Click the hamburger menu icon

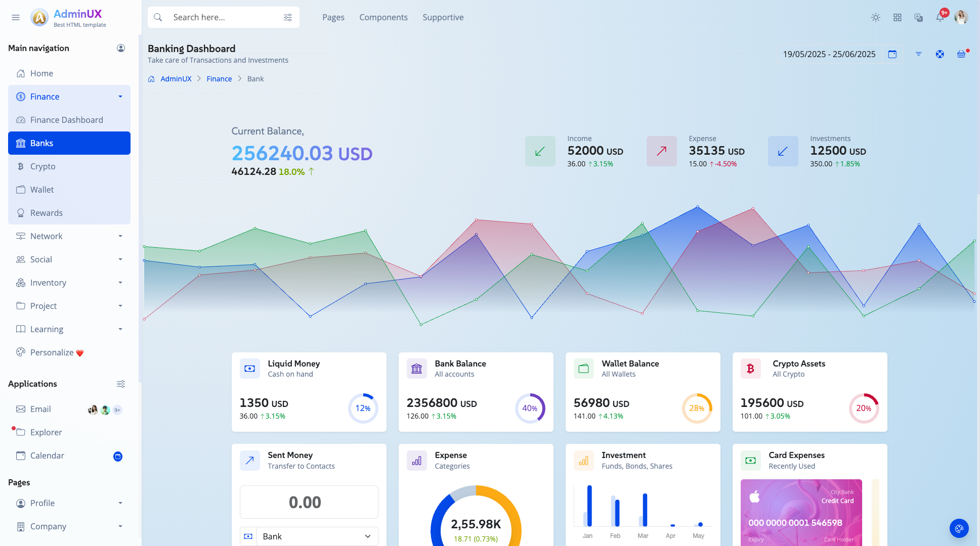coord(16,17)
